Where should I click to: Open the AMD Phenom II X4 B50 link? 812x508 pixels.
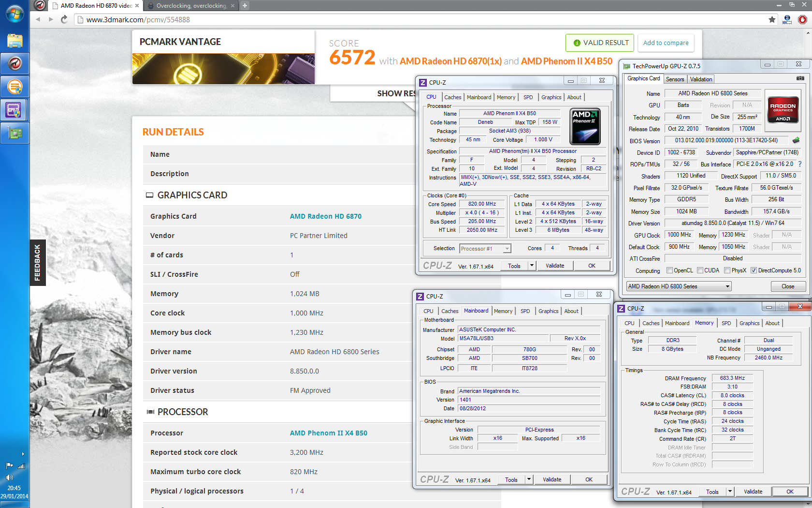328,433
